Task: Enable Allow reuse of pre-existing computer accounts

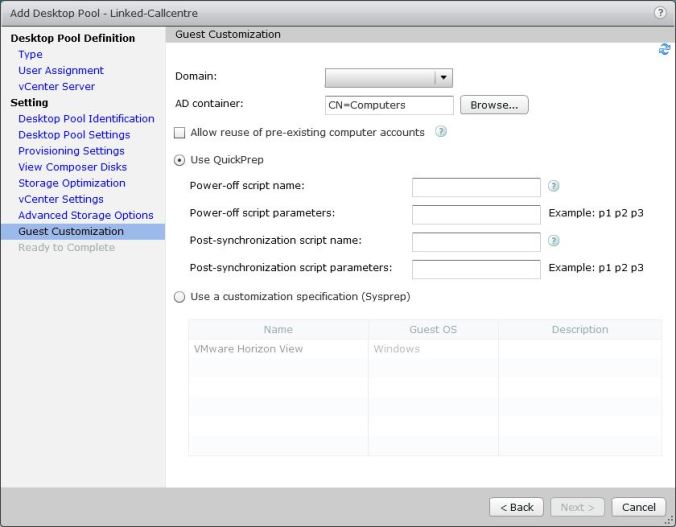Action: [180, 133]
